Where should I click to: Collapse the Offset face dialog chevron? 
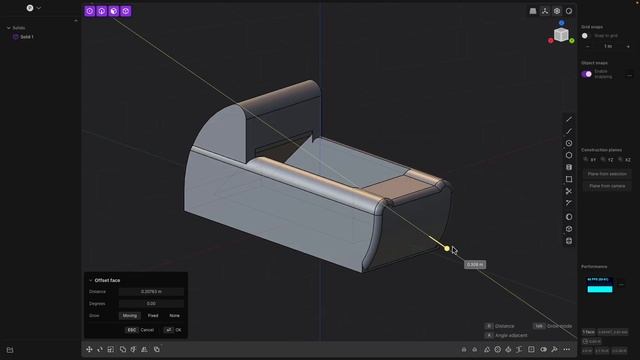click(x=91, y=280)
